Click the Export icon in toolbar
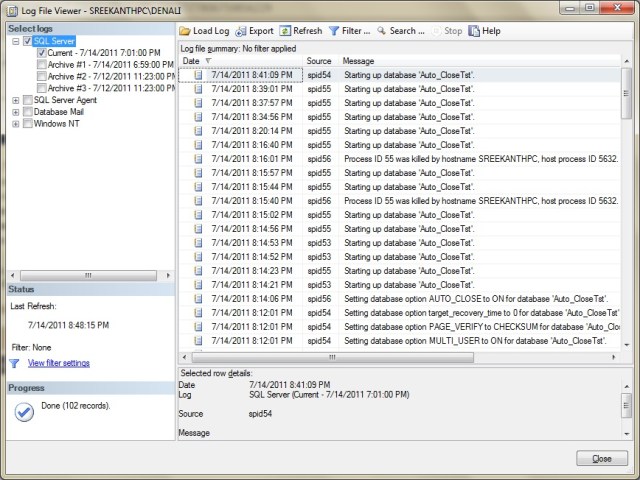The image size is (640, 480). tap(241, 31)
